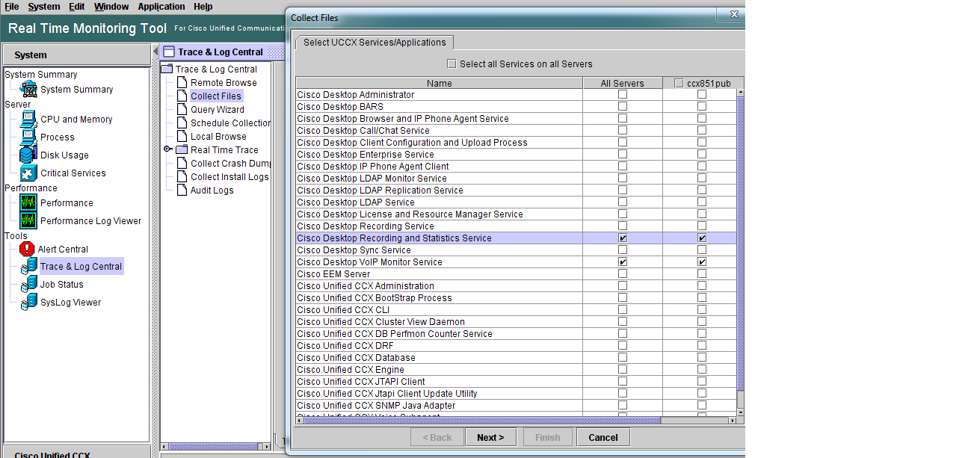Select Cisco Unified CCX BootStrap Process row name
Viewport: 980px width, 458px height.
tap(375, 298)
